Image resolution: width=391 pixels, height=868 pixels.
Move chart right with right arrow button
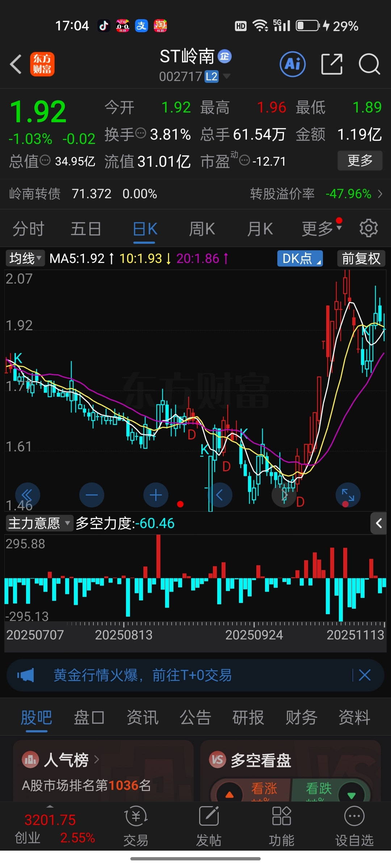pyautogui.click(x=284, y=495)
